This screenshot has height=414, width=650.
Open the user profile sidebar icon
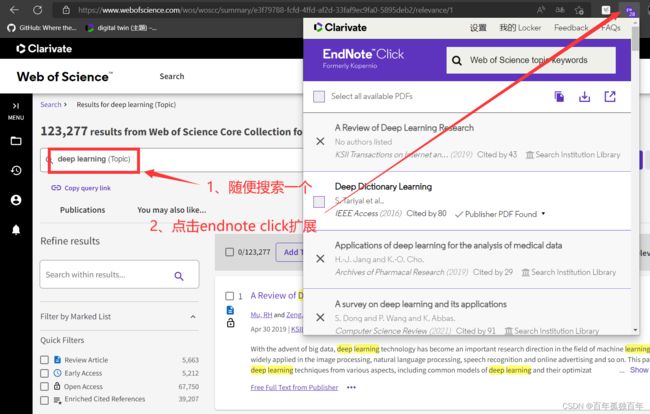(x=15, y=200)
